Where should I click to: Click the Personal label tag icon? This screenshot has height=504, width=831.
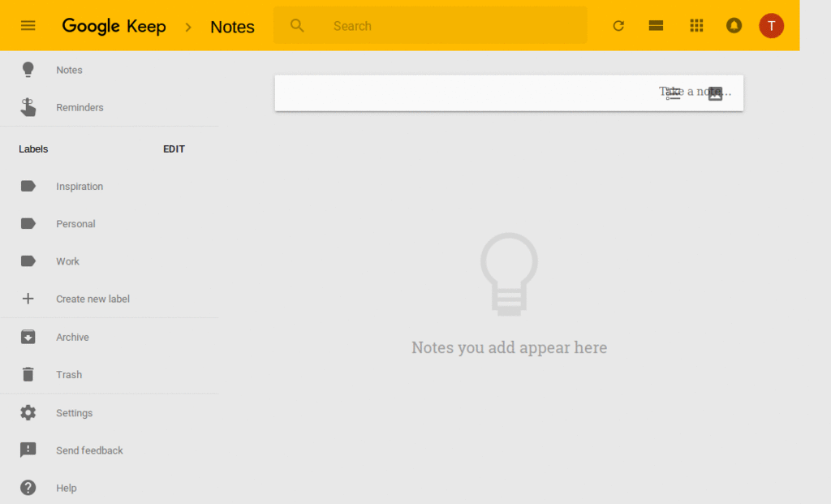(x=28, y=224)
